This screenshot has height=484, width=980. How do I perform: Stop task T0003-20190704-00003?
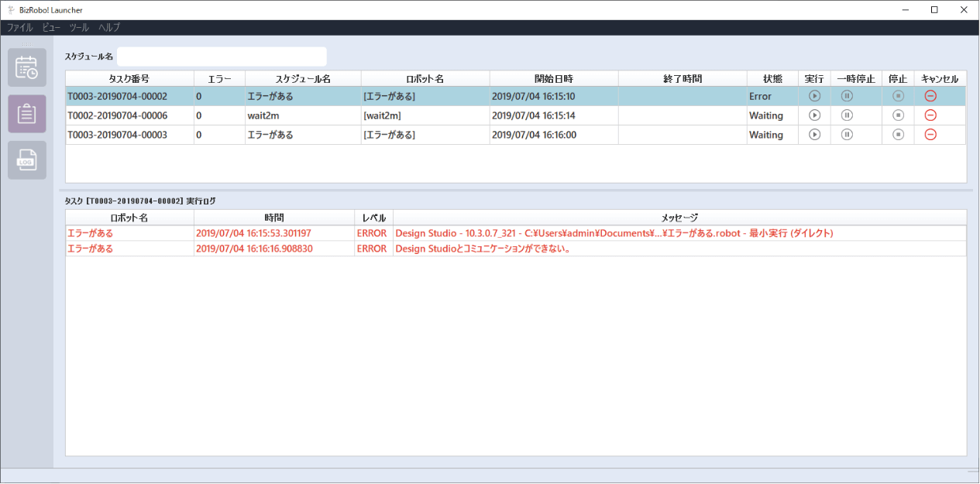click(898, 135)
